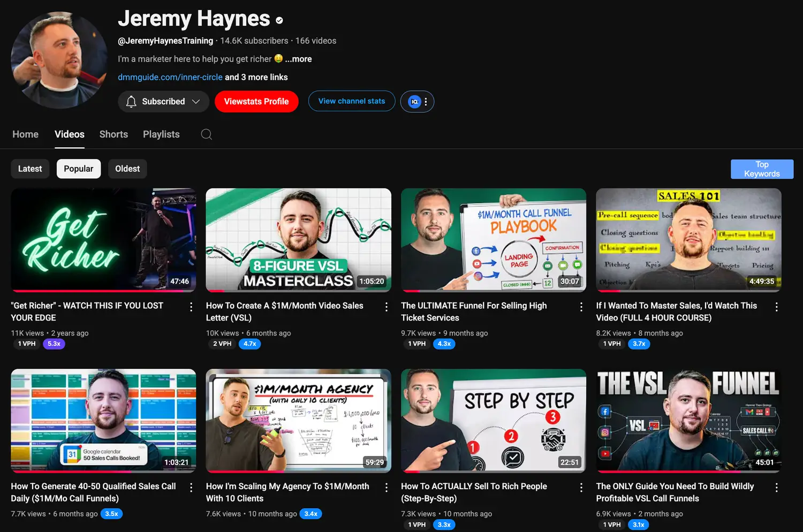Open options menu for "Get Richer" video
The width and height of the screenshot is (803, 532).
click(191, 307)
